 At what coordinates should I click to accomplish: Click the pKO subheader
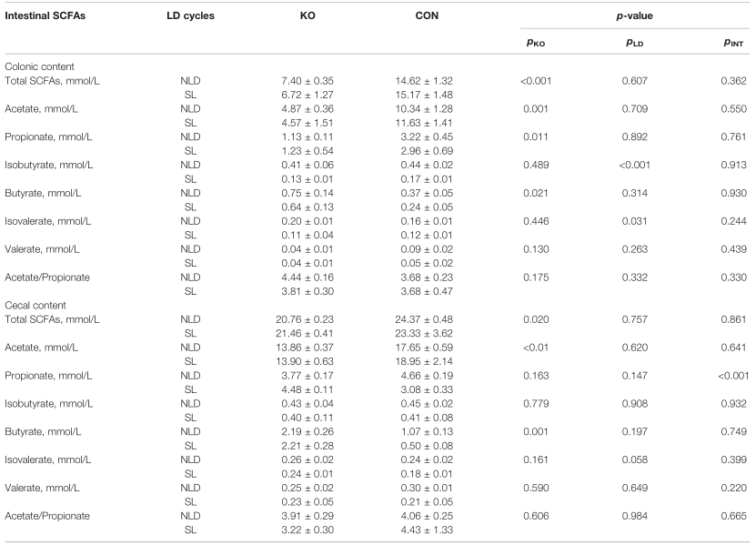click(x=536, y=43)
